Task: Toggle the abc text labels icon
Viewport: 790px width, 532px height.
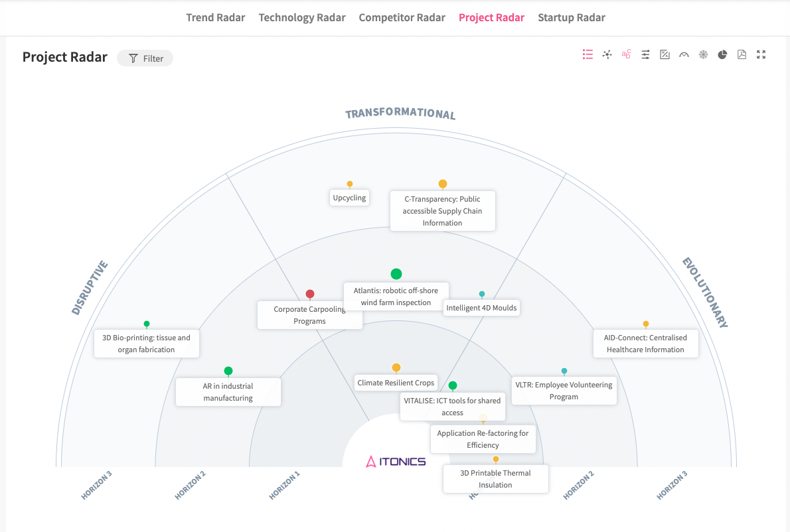Action: [x=626, y=54]
